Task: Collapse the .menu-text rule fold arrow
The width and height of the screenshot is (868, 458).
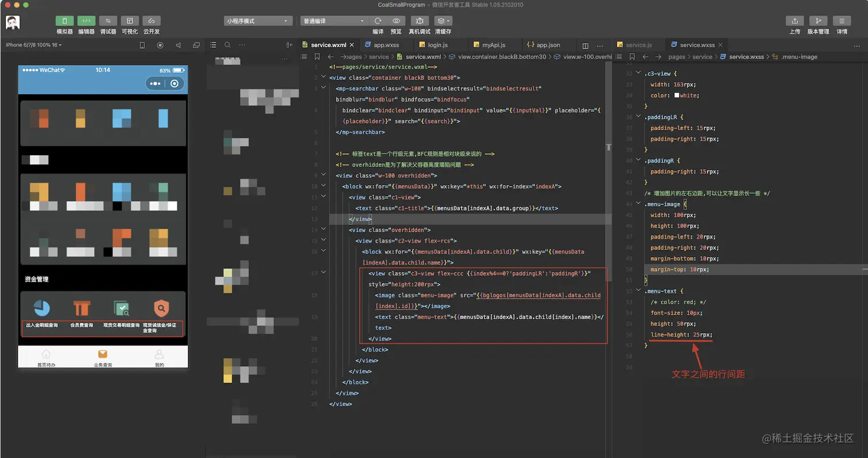Action: pyautogui.click(x=638, y=291)
